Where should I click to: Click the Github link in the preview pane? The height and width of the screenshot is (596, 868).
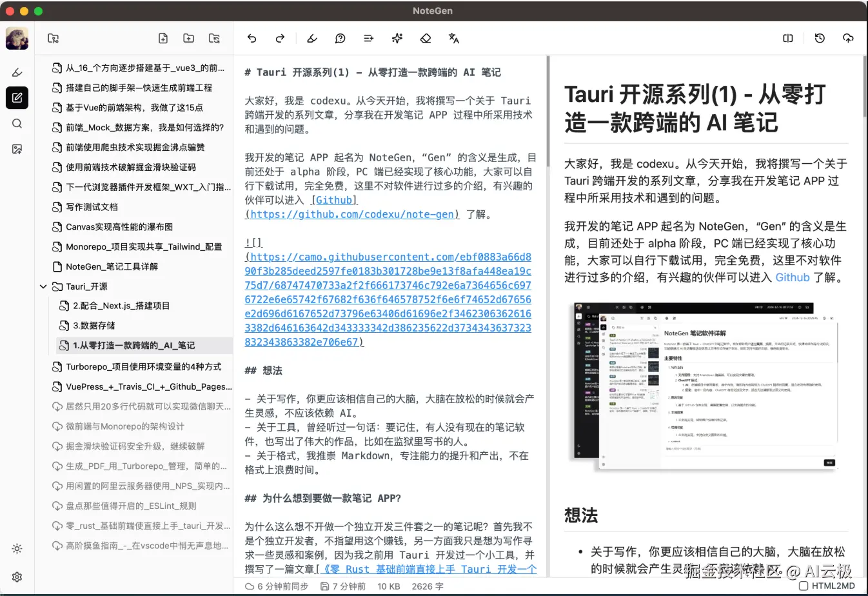coord(792,278)
